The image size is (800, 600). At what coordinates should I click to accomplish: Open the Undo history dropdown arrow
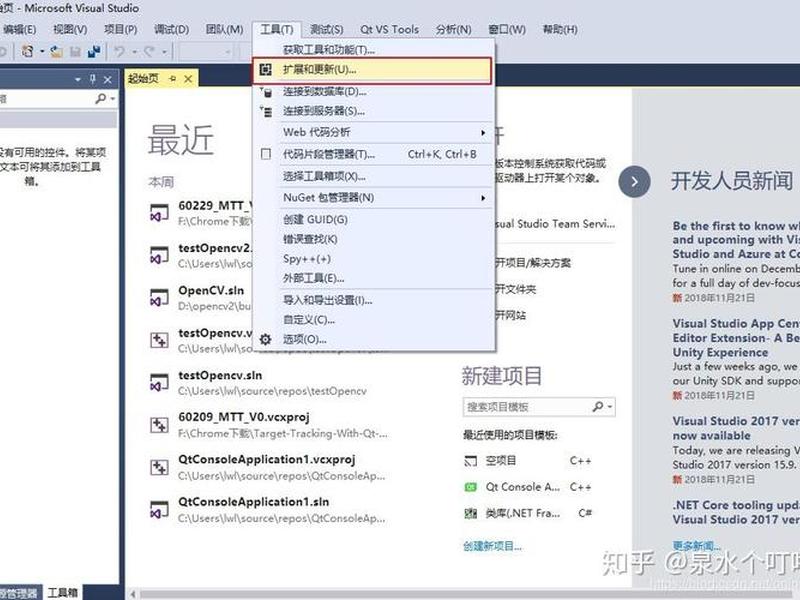pyautogui.click(x=135, y=52)
